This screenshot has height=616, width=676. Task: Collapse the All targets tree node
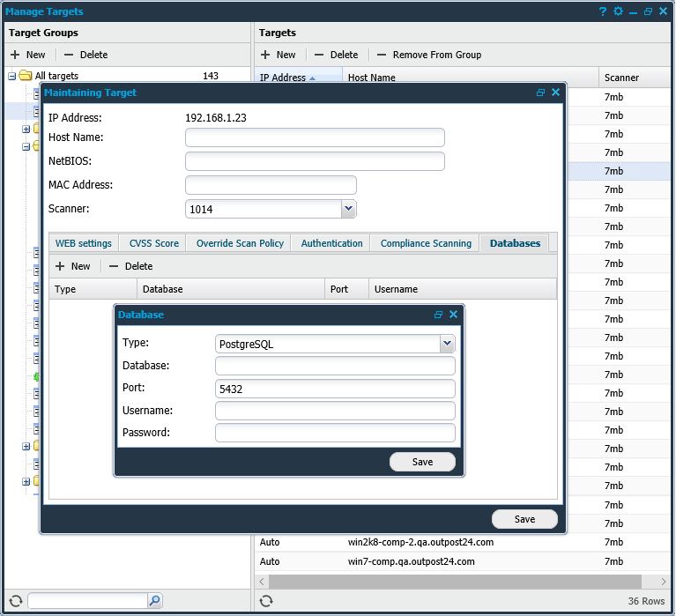click(12, 77)
